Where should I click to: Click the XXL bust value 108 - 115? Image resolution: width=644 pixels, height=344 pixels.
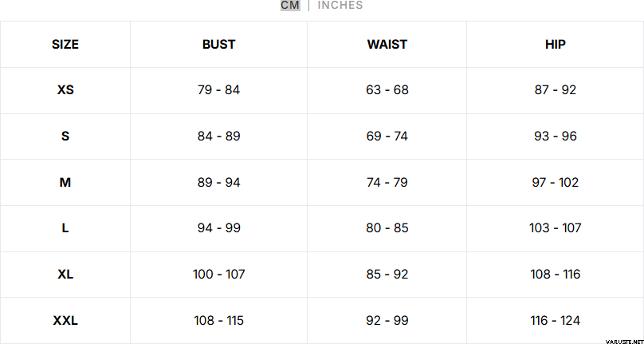218,321
